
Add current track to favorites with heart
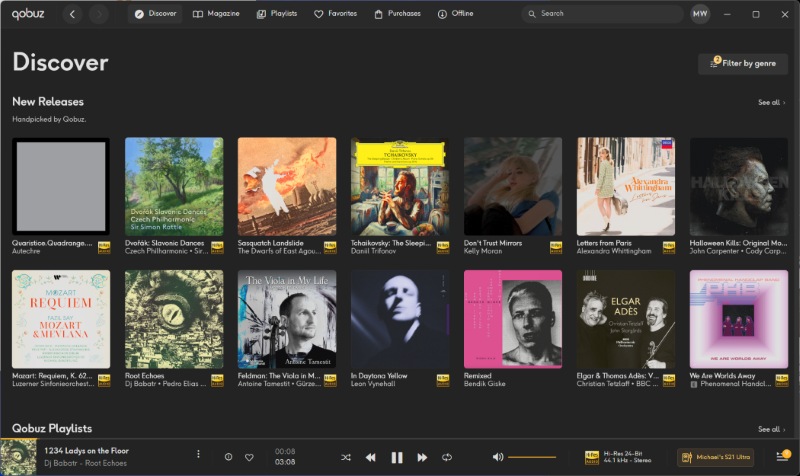pyautogui.click(x=249, y=457)
